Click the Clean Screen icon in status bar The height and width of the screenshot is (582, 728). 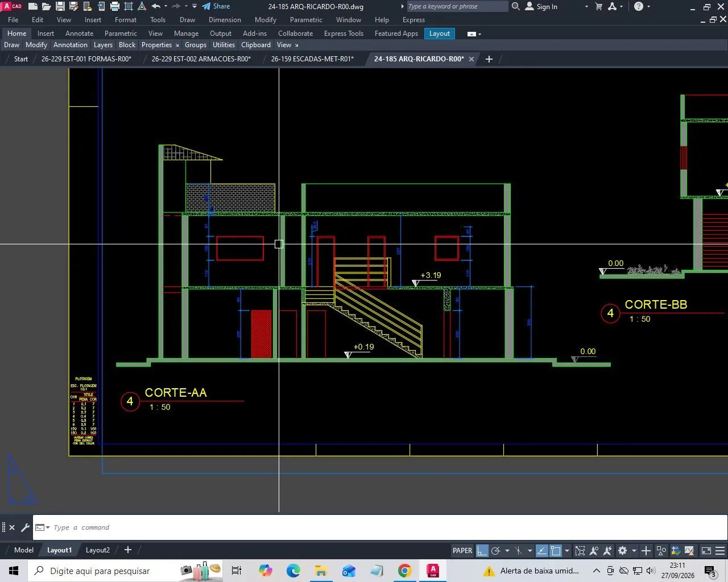pos(706,550)
